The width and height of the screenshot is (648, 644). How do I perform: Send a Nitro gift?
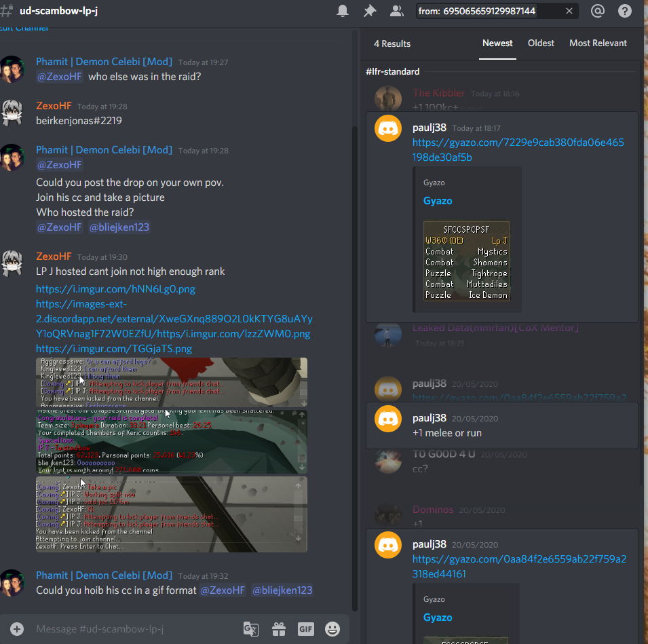click(279, 628)
